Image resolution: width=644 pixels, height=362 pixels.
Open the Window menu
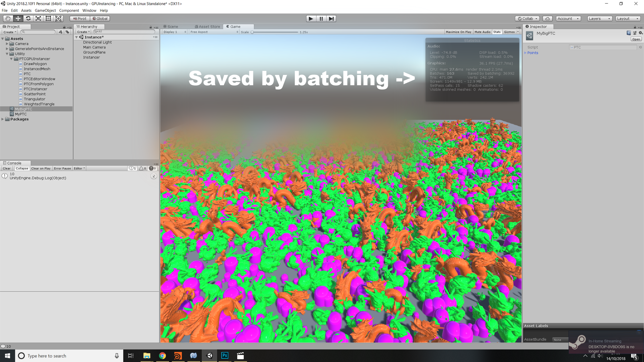(89, 11)
